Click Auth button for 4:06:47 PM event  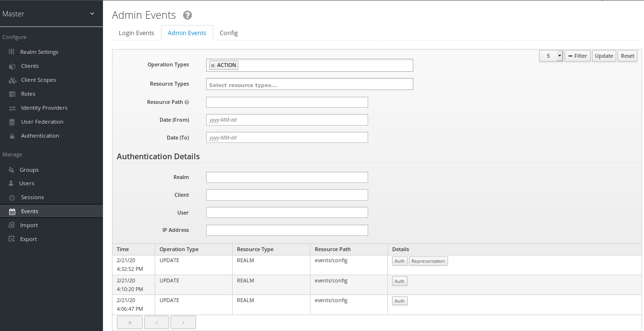tap(399, 301)
